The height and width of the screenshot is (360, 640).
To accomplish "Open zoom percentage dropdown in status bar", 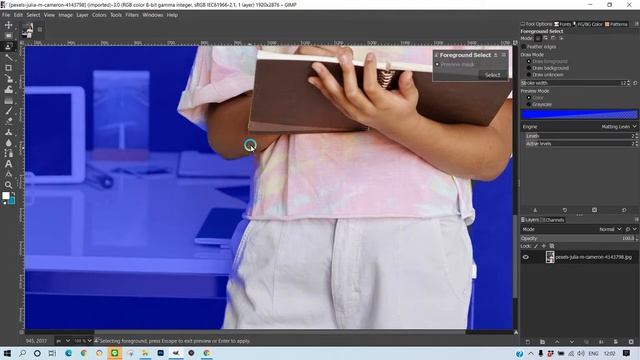I will pyautogui.click(x=83, y=341).
